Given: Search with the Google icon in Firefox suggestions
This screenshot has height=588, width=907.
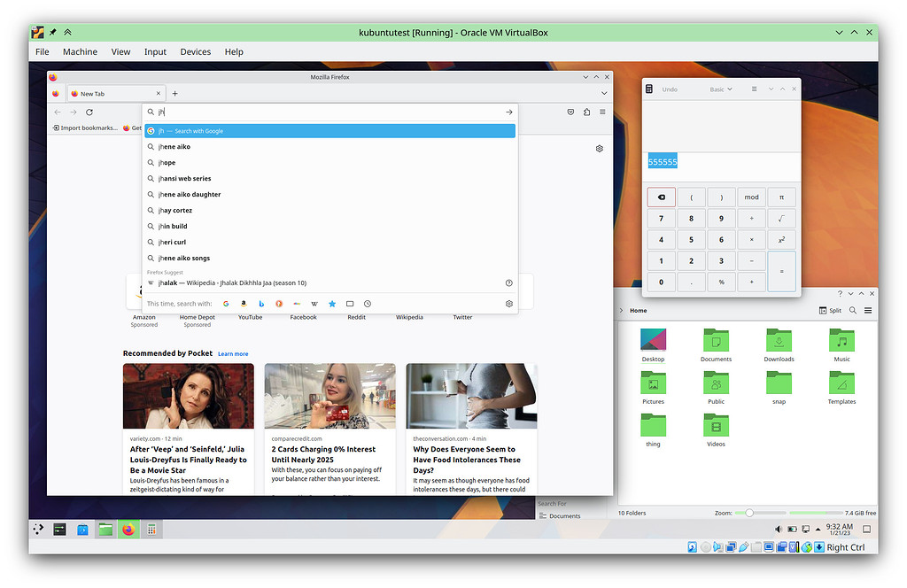Looking at the screenshot, I should click(226, 303).
